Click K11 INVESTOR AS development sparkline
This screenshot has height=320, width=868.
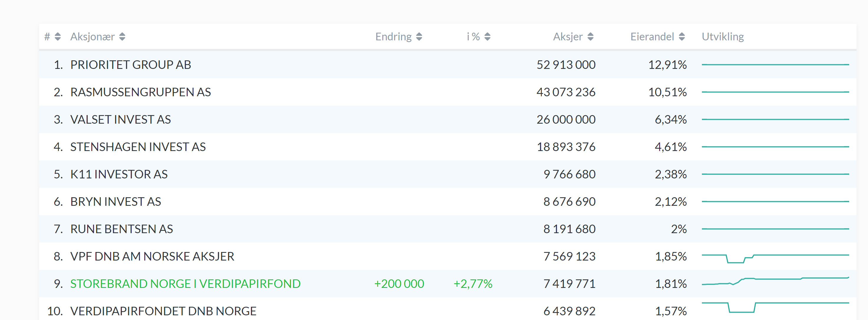click(x=775, y=174)
